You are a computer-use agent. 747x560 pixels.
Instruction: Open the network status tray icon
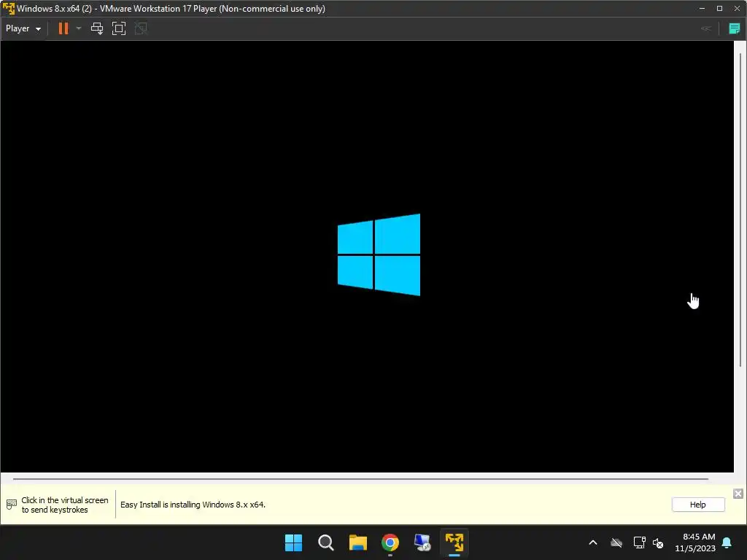click(639, 542)
